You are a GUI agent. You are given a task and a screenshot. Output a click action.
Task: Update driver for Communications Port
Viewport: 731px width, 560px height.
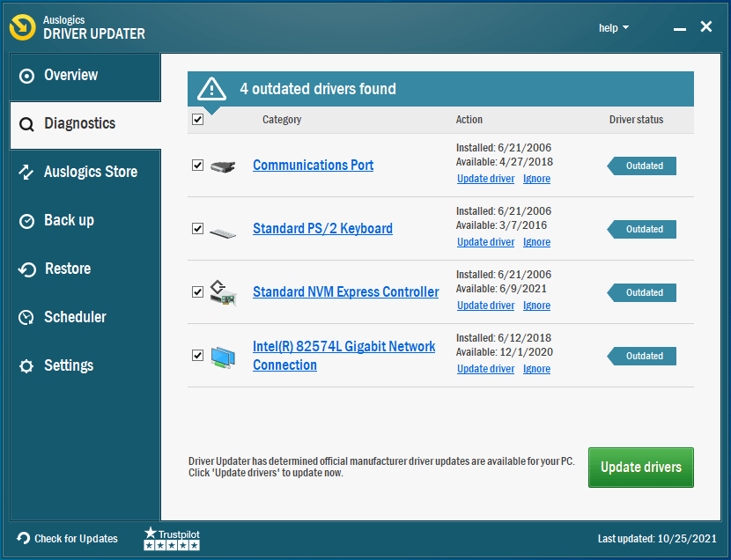point(485,178)
